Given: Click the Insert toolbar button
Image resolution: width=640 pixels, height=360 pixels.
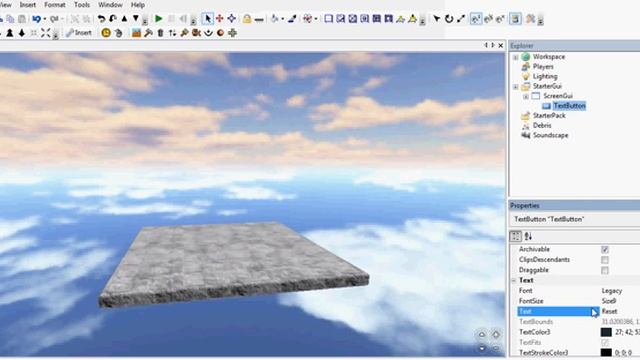Looking at the screenshot, I should (79, 33).
